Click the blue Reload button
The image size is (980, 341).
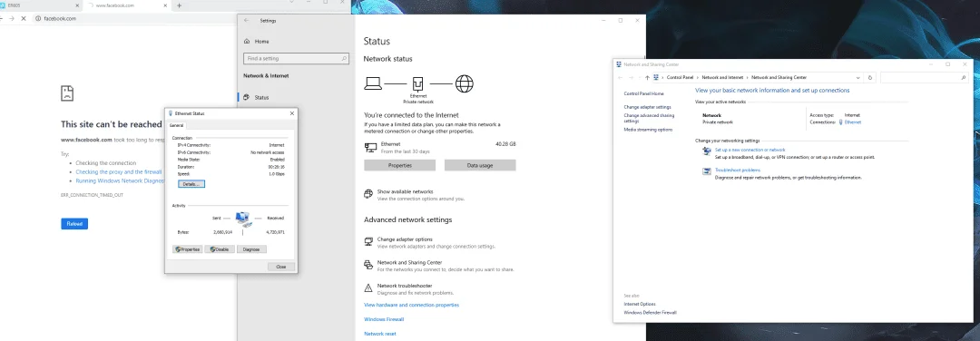click(74, 224)
